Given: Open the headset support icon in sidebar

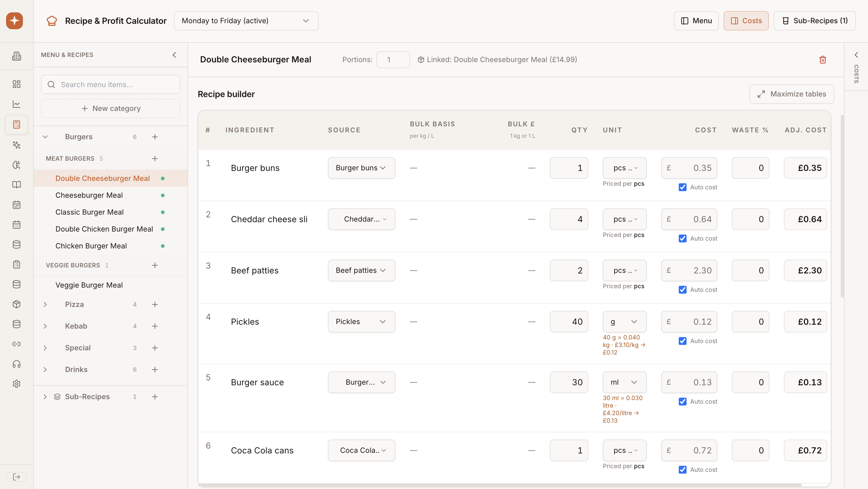Looking at the screenshot, I should pos(17,364).
